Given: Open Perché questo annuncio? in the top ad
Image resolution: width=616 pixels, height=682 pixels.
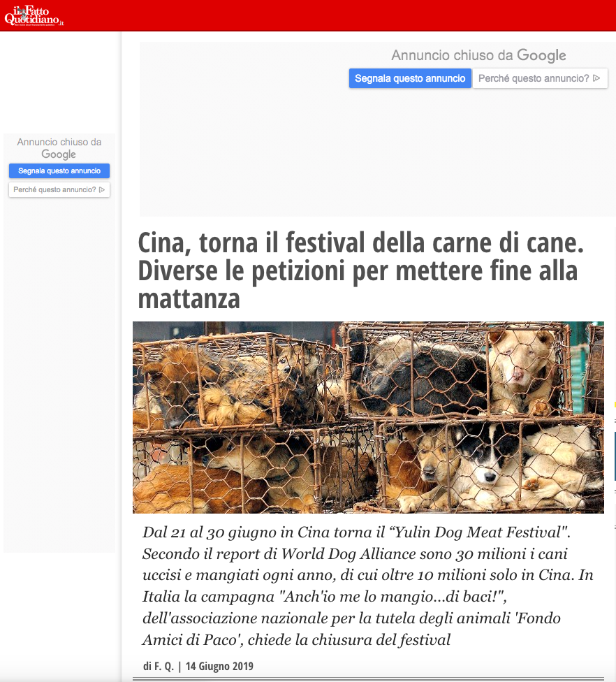Looking at the screenshot, I should tap(540, 78).
